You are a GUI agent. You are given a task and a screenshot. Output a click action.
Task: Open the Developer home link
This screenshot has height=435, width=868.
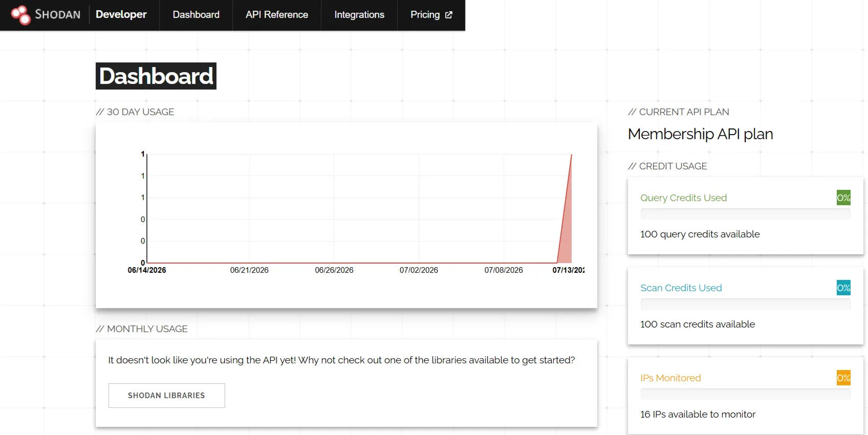121,14
